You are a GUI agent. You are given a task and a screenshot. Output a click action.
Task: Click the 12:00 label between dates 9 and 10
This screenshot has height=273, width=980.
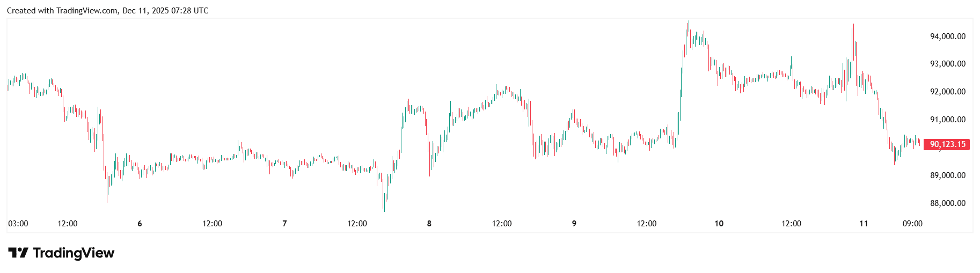pyautogui.click(x=646, y=224)
